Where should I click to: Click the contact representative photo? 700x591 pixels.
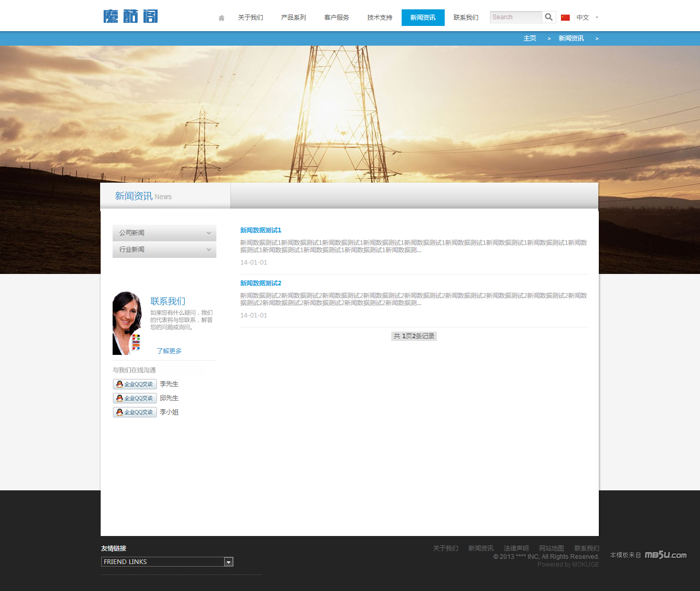[x=127, y=323]
